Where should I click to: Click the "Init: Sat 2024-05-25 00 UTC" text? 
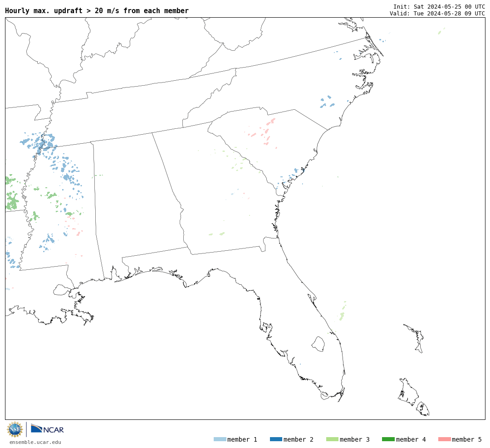click(x=439, y=6)
